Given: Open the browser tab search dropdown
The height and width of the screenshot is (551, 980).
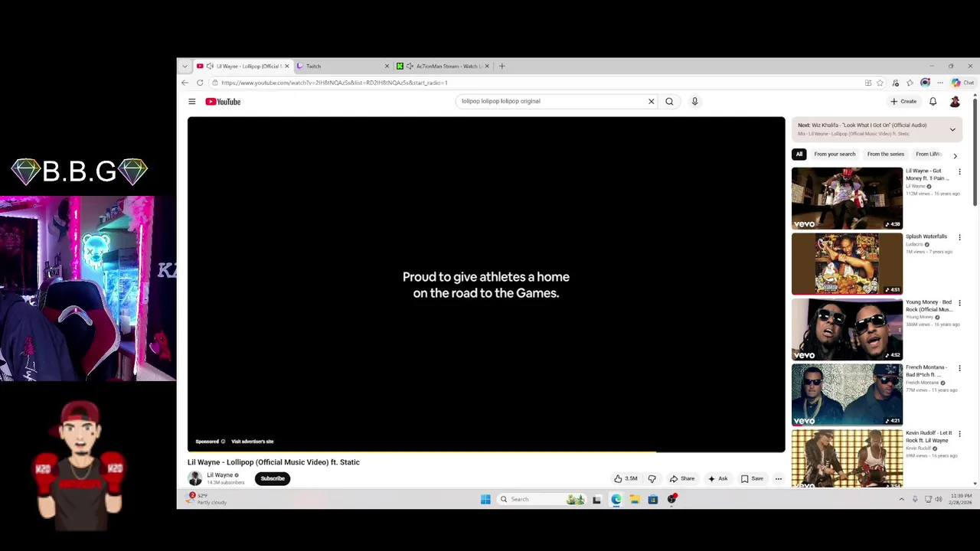Looking at the screenshot, I should 185,66.
